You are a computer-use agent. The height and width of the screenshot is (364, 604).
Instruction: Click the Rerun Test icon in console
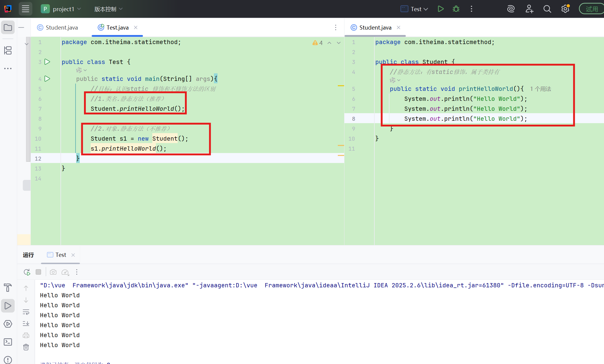click(27, 272)
